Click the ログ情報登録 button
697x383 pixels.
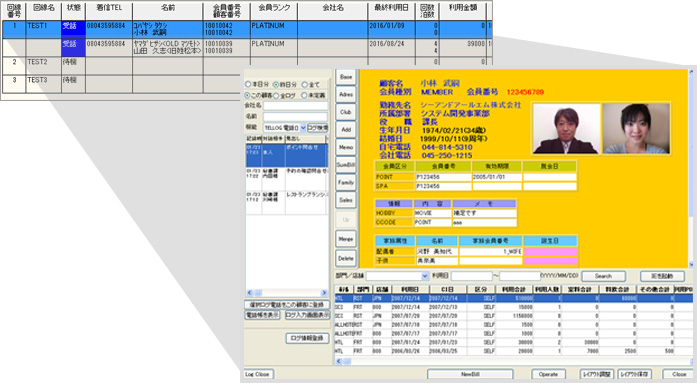click(x=307, y=339)
